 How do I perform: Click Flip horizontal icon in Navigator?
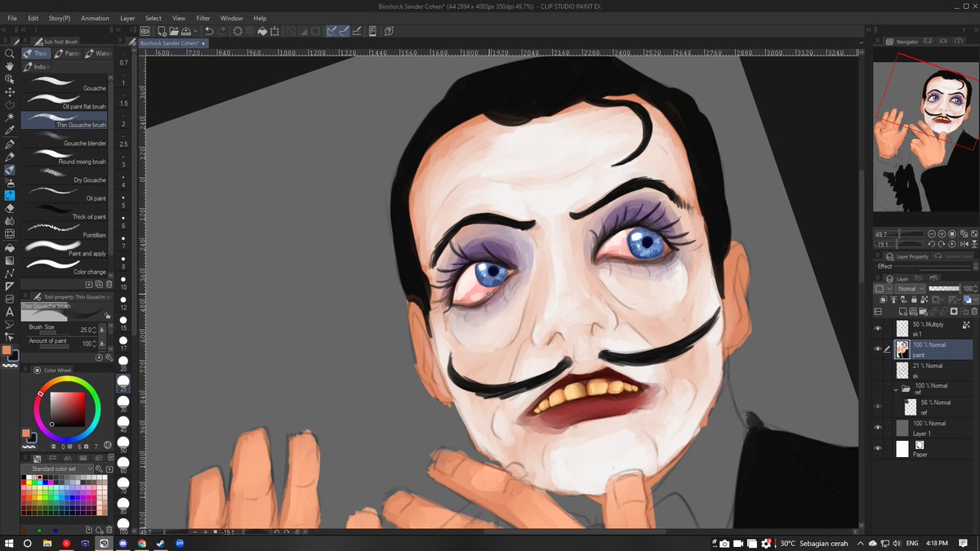964,244
